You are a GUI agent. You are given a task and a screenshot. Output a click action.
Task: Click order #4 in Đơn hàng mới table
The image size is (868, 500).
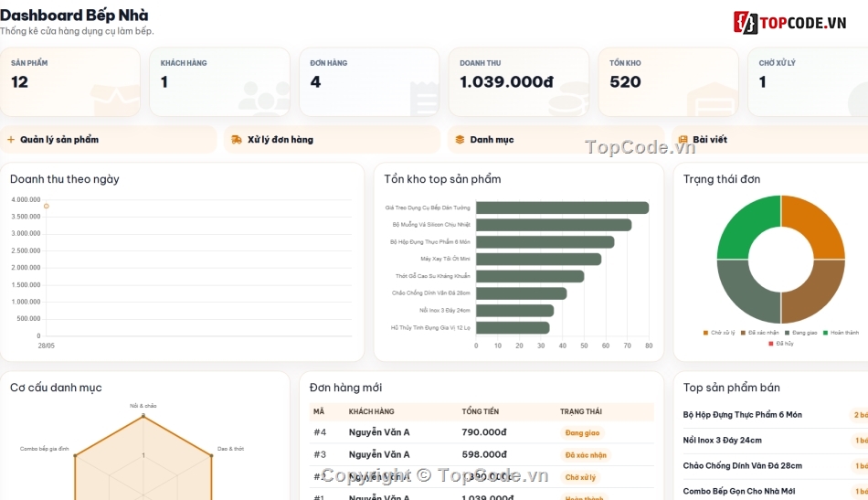pyautogui.click(x=482, y=432)
